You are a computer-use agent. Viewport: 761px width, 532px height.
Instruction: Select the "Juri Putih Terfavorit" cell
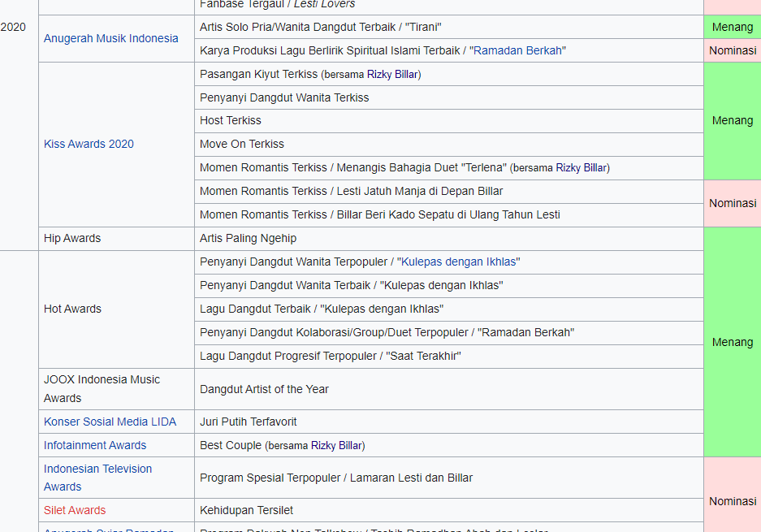point(449,422)
